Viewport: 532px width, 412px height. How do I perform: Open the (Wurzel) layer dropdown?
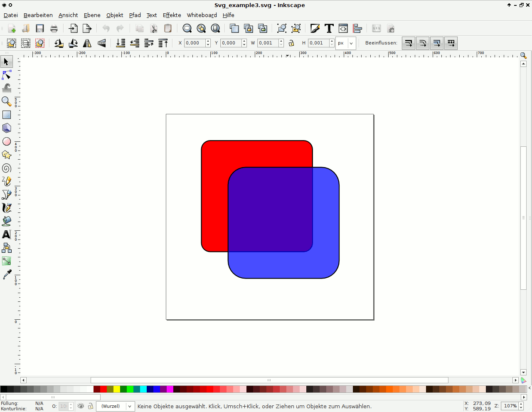coord(116,406)
